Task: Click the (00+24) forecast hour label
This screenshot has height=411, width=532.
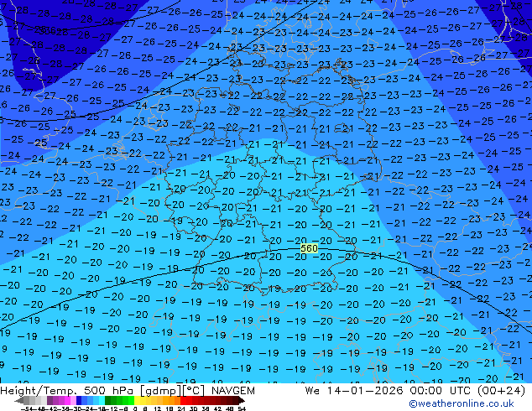Action: (x=502, y=391)
